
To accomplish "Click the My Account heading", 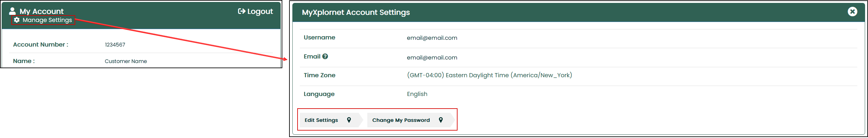I will [42, 11].
